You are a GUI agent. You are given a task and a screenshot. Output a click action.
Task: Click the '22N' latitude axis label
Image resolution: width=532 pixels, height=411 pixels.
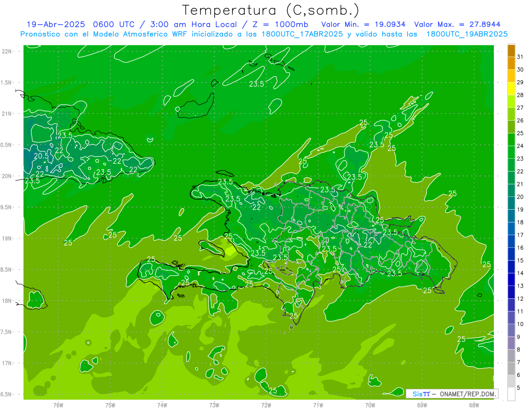pyautogui.click(x=7, y=51)
